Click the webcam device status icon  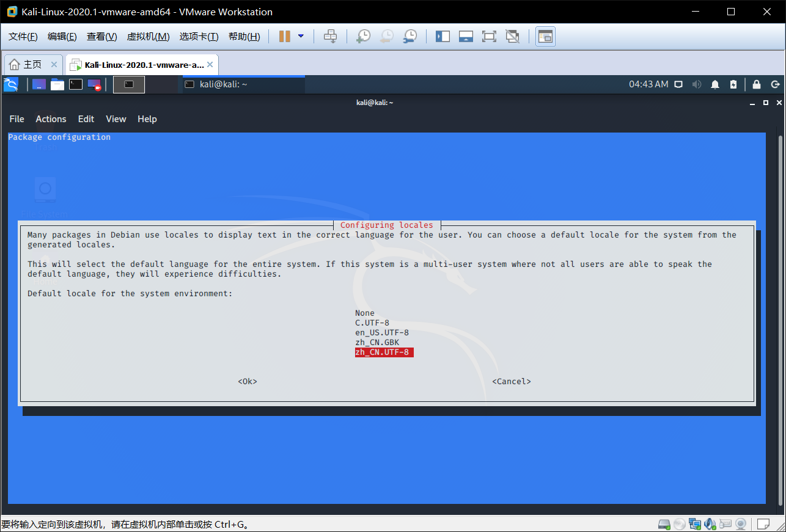click(741, 524)
